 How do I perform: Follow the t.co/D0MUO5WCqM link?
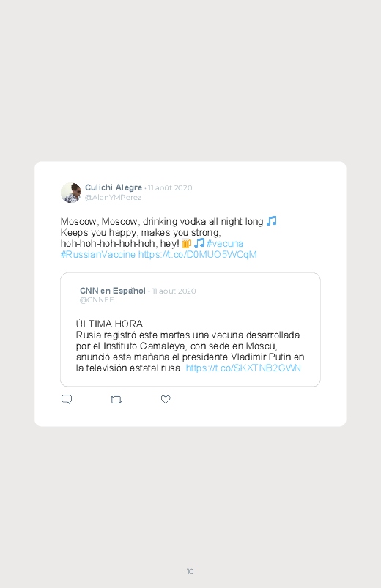click(197, 254)
